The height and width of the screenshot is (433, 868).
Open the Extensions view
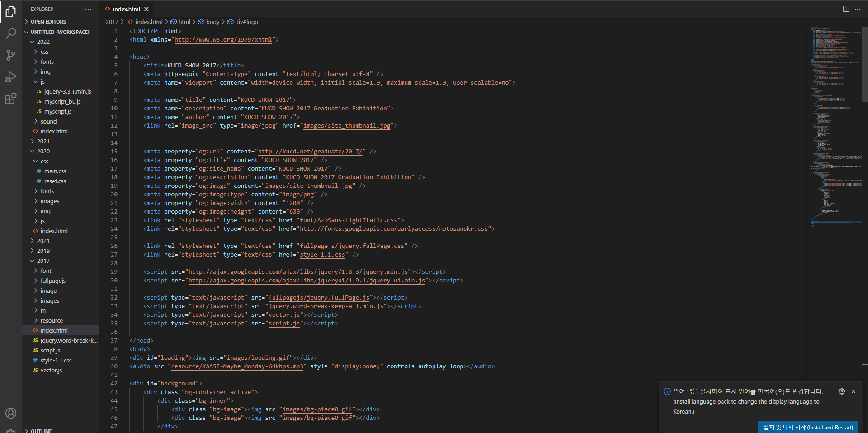pos(11,99)
